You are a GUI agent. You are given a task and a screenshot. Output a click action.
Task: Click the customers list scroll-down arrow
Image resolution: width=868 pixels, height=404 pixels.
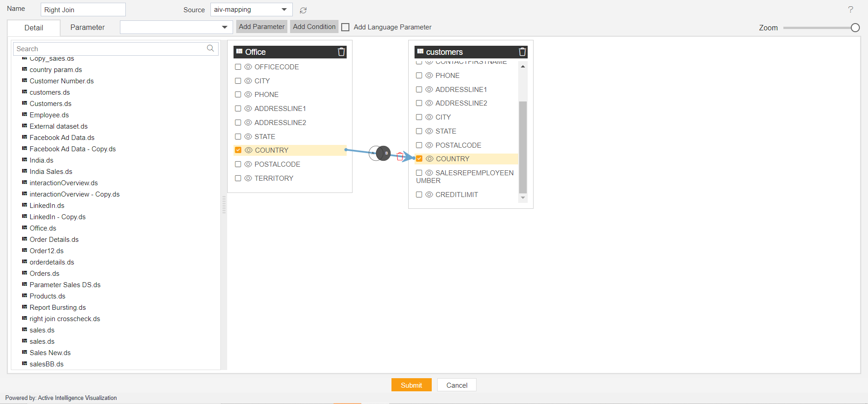(x=523, y=197)
